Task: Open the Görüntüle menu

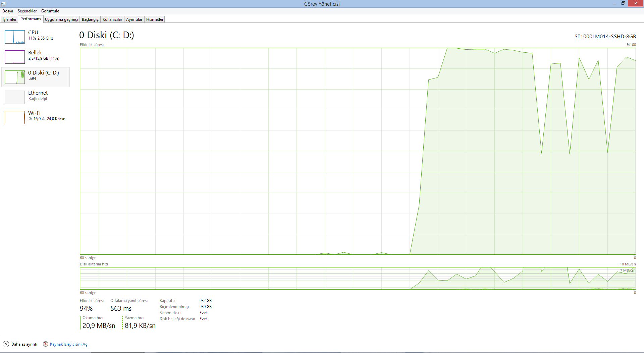Action: tap(50, 11)
